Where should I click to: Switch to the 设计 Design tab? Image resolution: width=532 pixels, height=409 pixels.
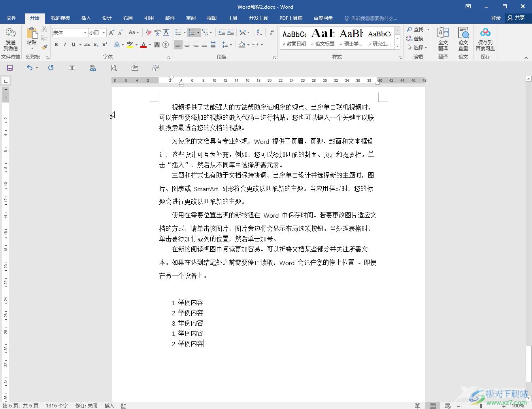pos(107,18)
